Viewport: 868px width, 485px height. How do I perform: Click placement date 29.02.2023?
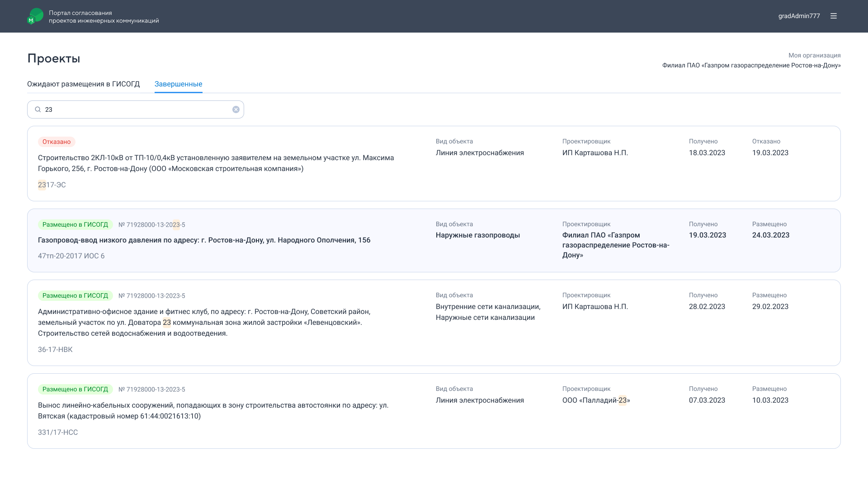coord(770,307)
